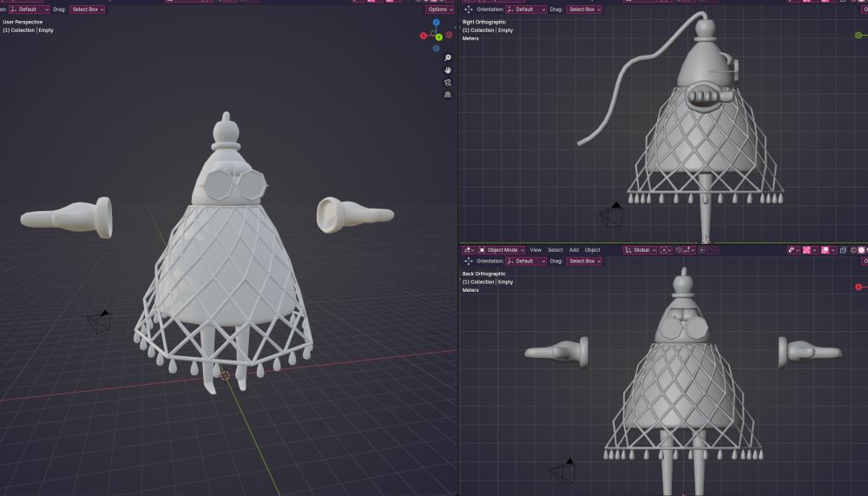The image size is (868, 496).
Task: Select the camera object in Right Orthographic view
Action: 612,215
